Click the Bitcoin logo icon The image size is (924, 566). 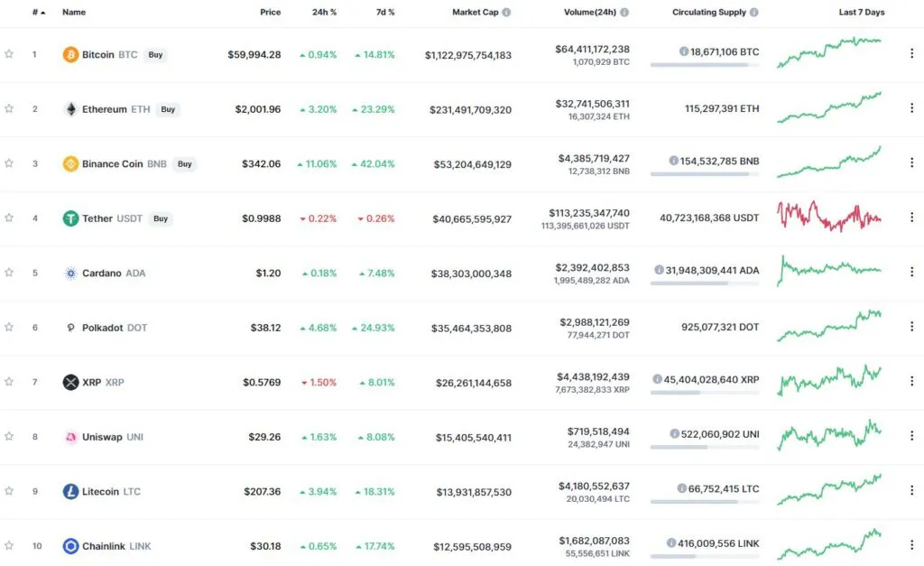coord(70,55)
